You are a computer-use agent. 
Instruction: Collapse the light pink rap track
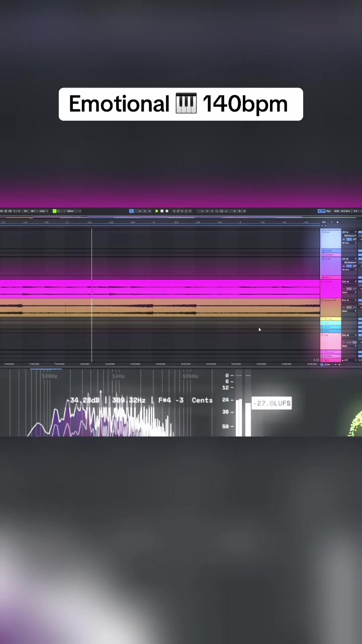tap(322, 335)
